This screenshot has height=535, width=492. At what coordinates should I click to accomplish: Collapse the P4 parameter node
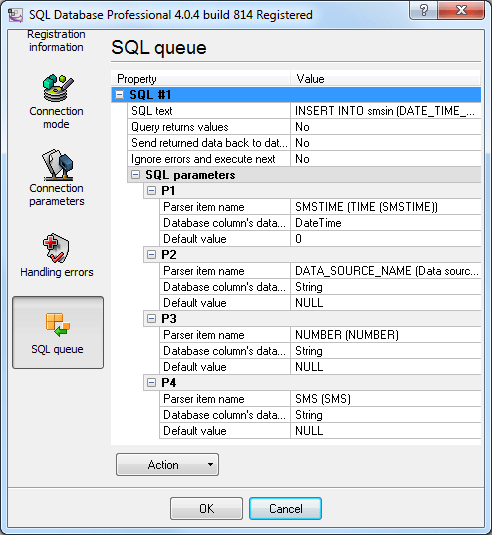(x=151, y=383)
